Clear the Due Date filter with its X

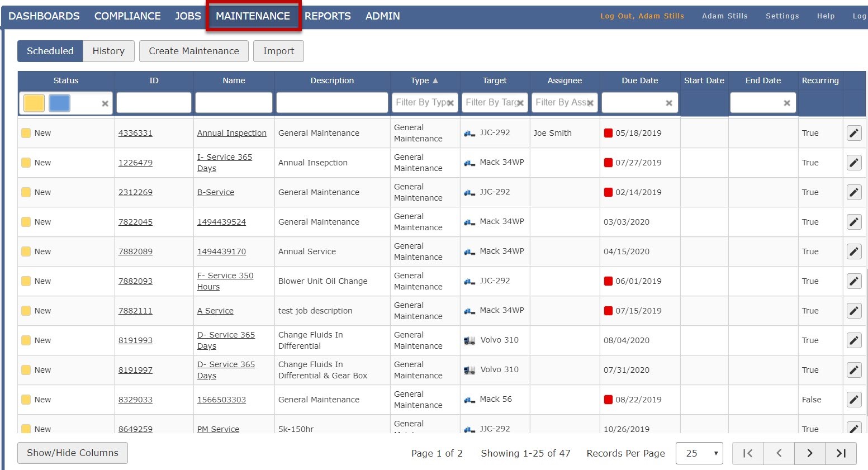668,103
